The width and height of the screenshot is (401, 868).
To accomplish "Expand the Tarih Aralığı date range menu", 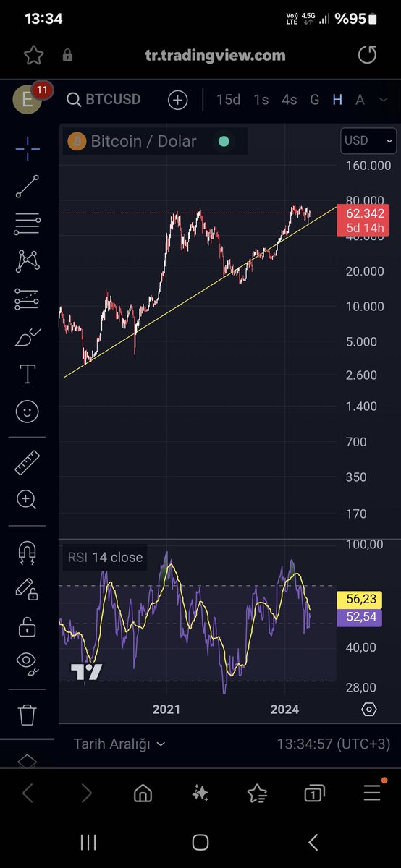I will pos(119,744).
